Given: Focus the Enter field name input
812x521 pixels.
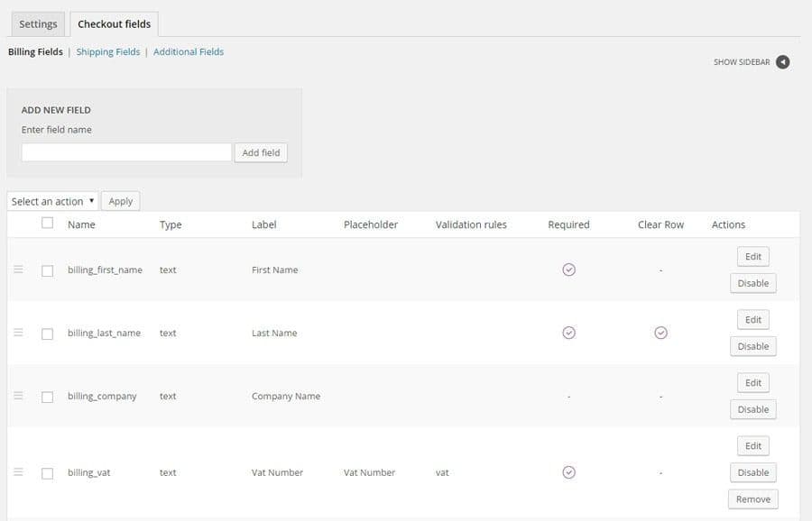Looking at the screenshot, I should point(126,152).
